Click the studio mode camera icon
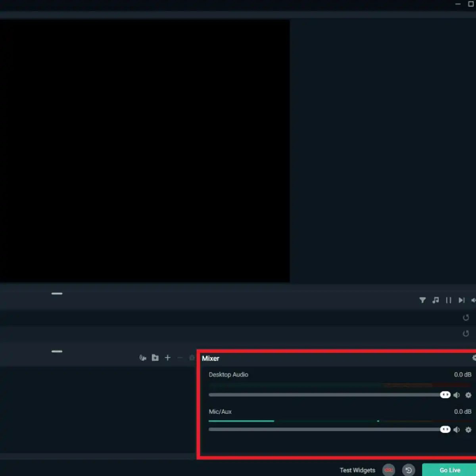476x476 pixels. [x=143, y=358]
